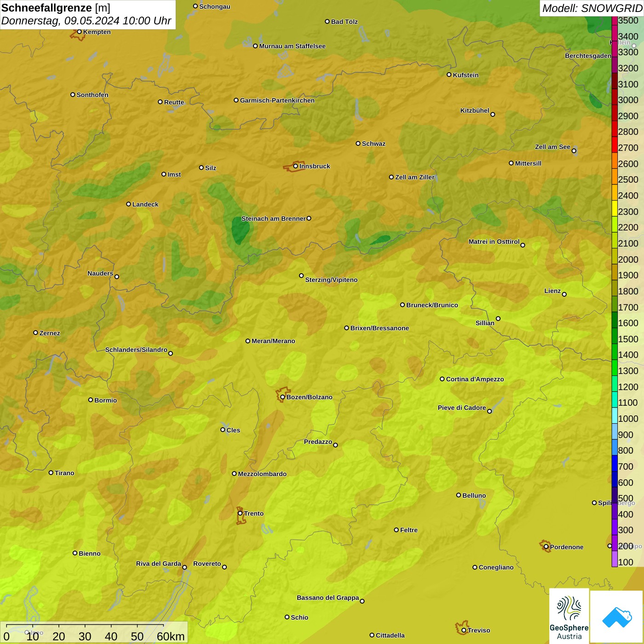Click the Bad Tölz label
The image size is (644, 644).
344,22
